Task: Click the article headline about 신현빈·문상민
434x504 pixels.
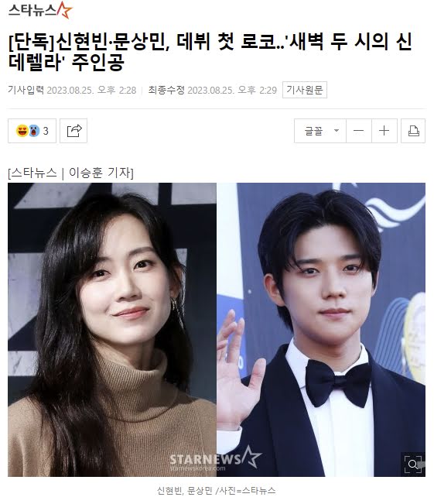Action: click(x=210, y=51)
